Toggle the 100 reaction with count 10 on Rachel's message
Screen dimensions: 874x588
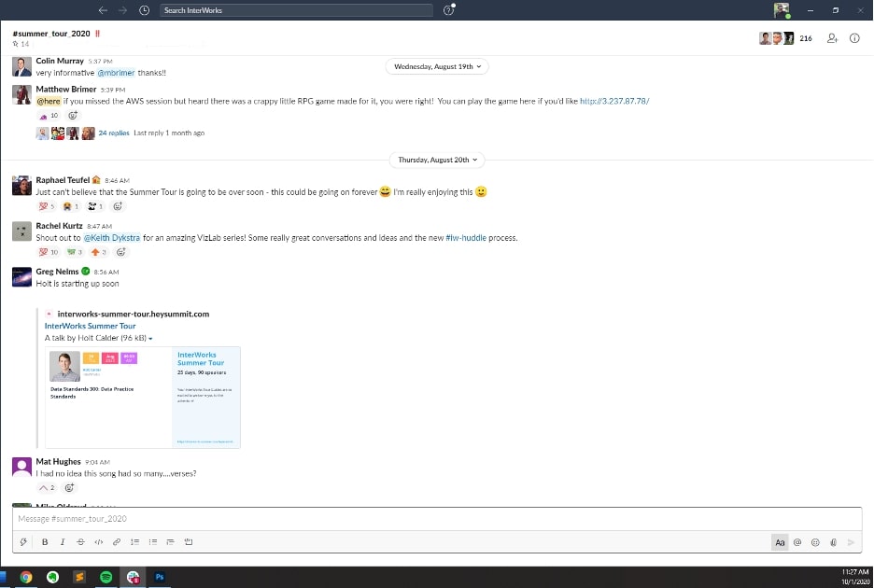49,252
